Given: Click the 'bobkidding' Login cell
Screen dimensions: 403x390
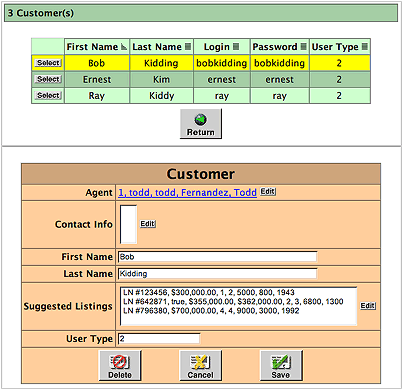Looking at the screenshot, I should tap(222, 63).
